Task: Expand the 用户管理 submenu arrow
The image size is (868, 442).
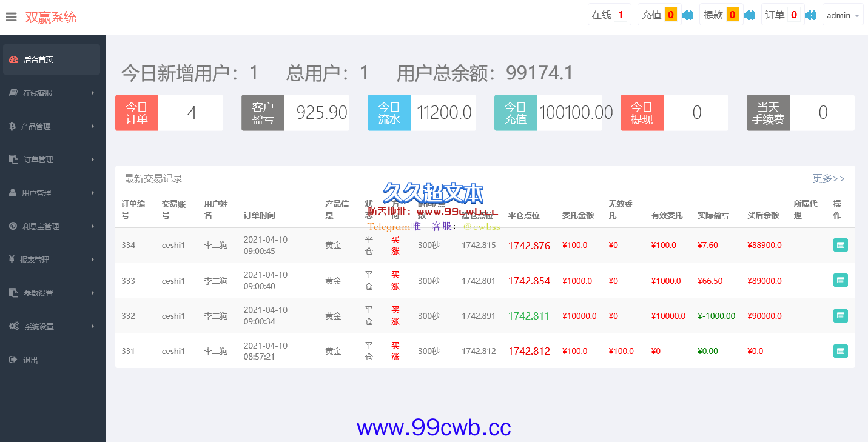Action: click(93, 193)
